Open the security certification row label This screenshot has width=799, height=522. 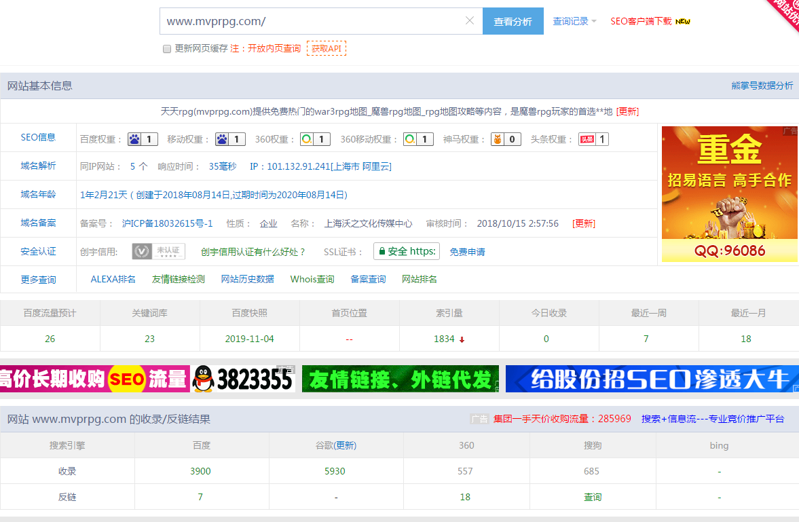[x=38, y=251]
